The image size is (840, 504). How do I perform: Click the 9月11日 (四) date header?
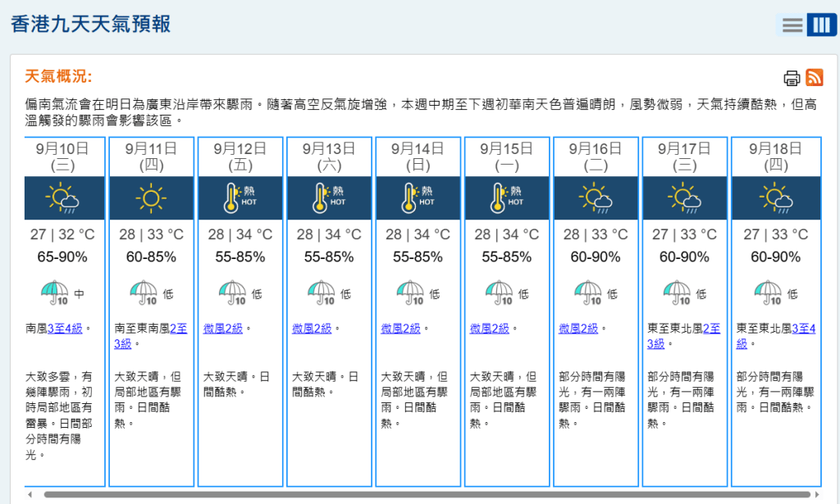(x=151, y=157)
